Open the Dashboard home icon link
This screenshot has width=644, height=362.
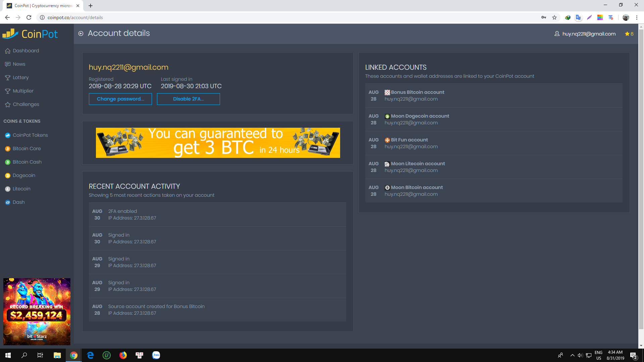point(8,51)
